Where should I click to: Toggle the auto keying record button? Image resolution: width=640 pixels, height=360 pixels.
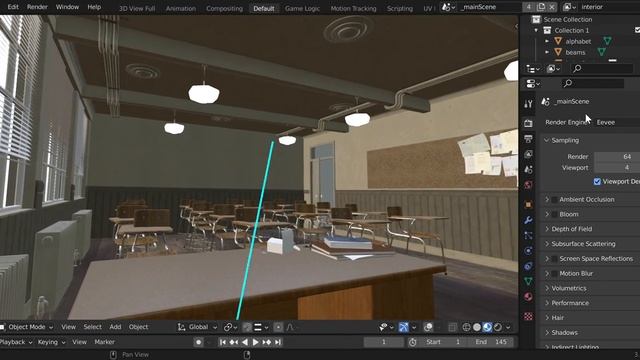(x=198, y=342)
